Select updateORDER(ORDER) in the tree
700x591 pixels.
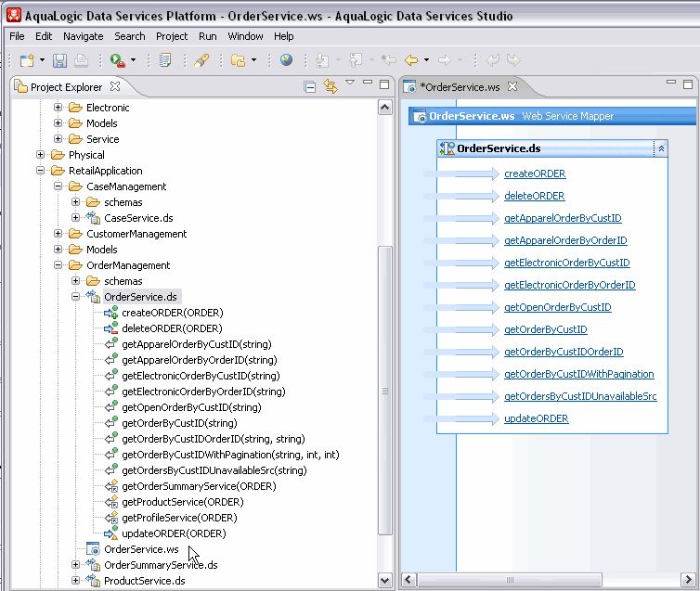174,533
